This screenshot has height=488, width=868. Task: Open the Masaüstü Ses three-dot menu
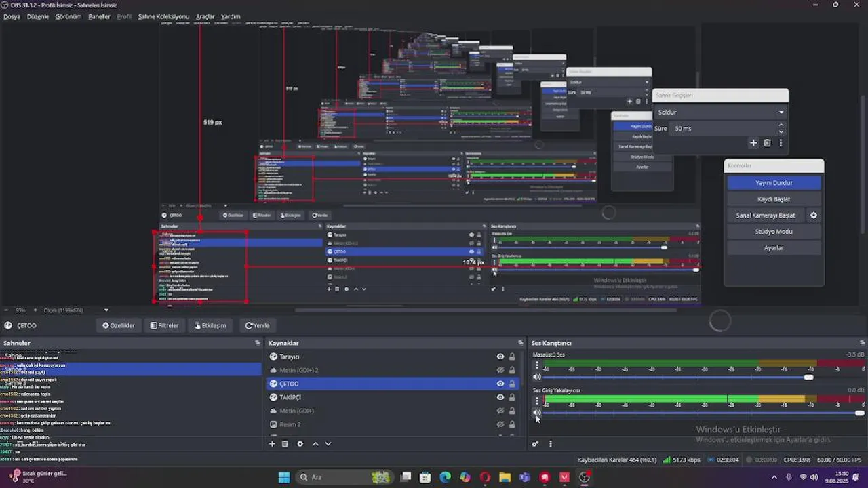(537, 365)
